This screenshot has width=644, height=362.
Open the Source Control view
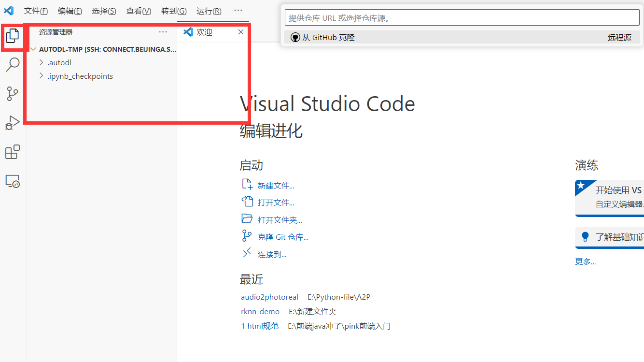13,94
